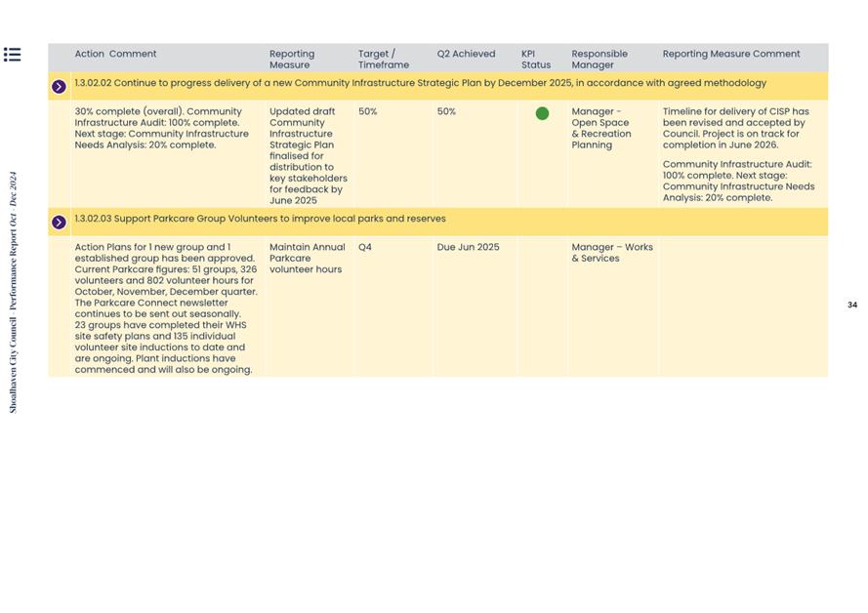Click the Support Parkcare Group Volunteers action title
This screenshot has height=613, width=868.
(x=260, y=219)
